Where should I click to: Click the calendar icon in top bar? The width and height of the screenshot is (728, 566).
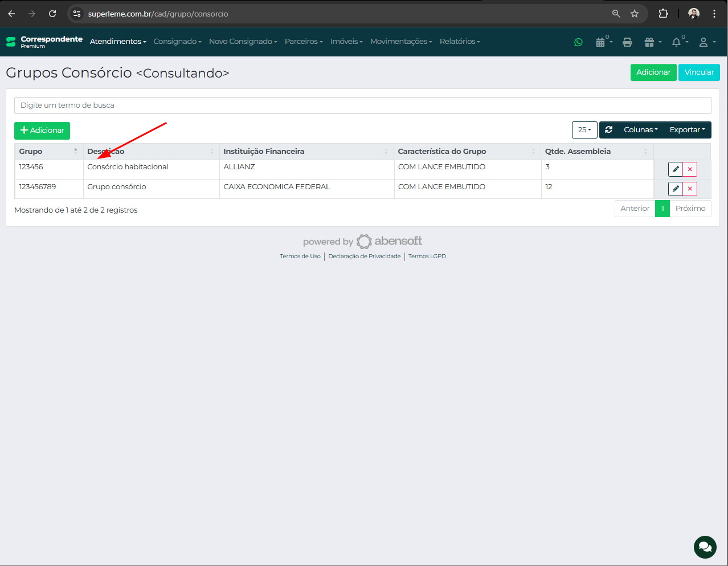pos(600,42)
